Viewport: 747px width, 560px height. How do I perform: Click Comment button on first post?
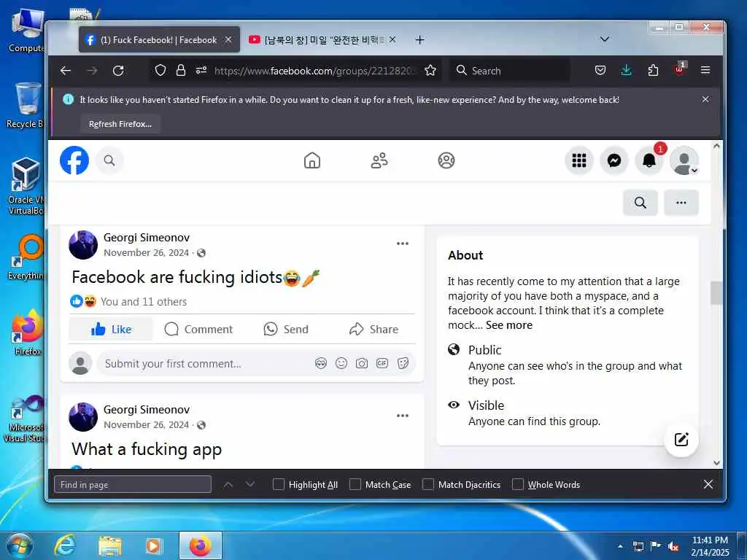pyautogui.click(x=198, y=329)
